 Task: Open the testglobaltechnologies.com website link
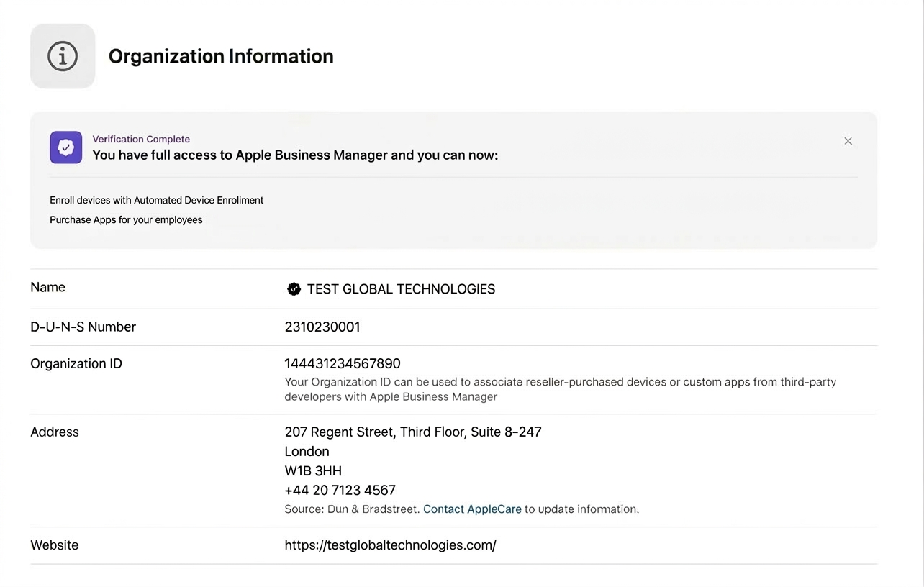tap(390, 545)
